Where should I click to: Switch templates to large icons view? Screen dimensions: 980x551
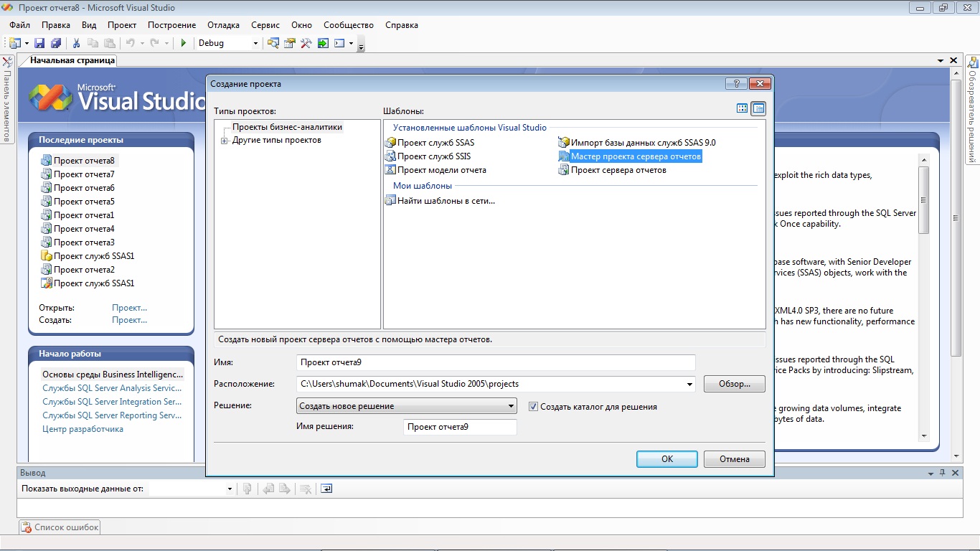743,108
